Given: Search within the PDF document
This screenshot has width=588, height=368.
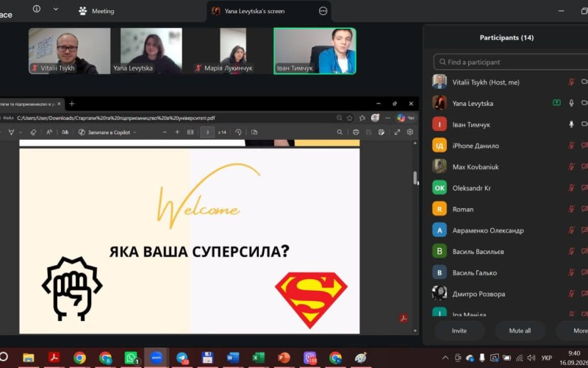Looking at the screenshot, I should [x=340, y=132].
